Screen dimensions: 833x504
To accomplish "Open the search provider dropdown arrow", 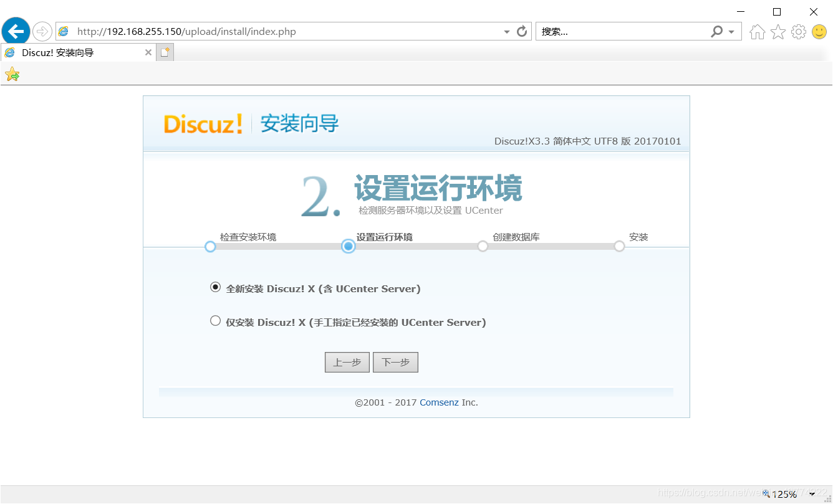I will pos(731,32).
